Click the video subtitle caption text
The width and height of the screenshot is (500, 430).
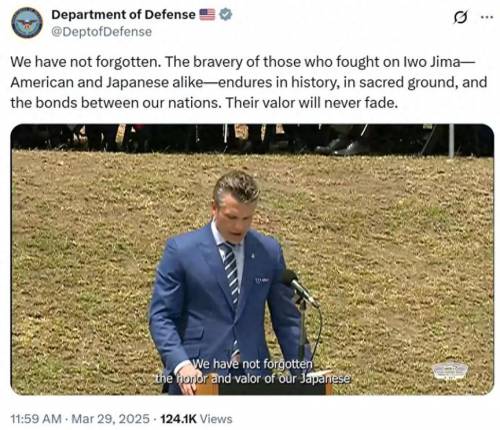253,371
